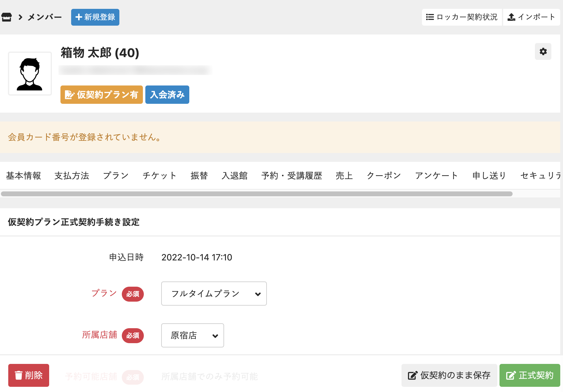The width and height of the screenshot is (563, 392).
Task: Click the 新規登録 plus button
Action: pos(95,17)
